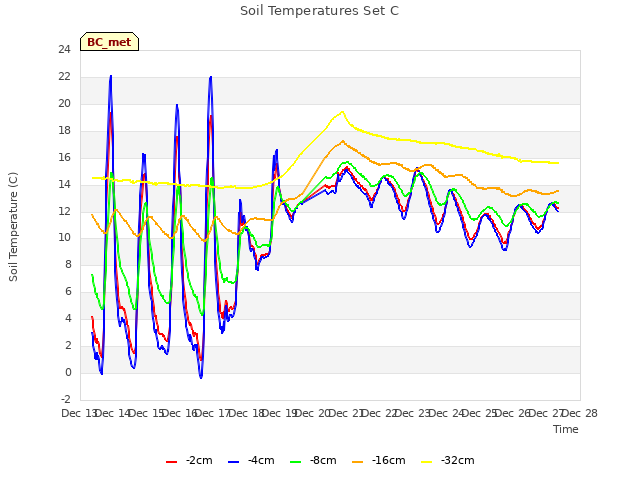Click the 24 y-axis tick label
The height and width of the screenshot is (480, 640).
(x=64, y=50)
